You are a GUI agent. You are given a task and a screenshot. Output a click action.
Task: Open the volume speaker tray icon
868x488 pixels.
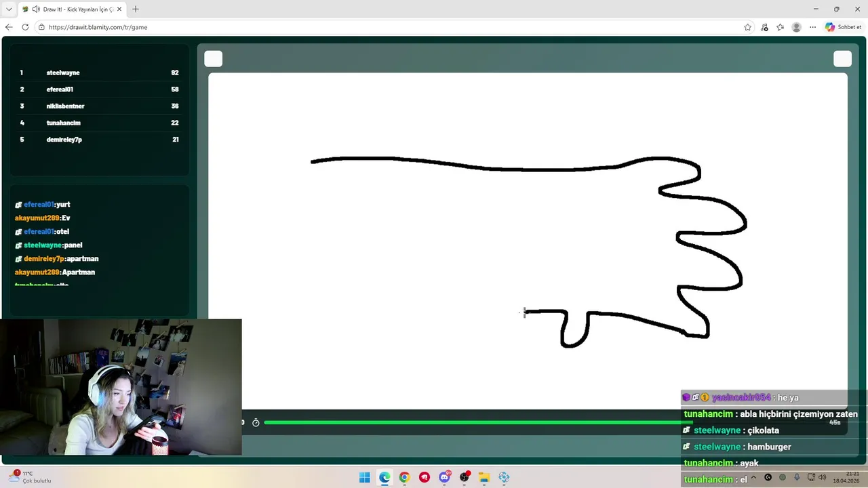pos(821,477)
